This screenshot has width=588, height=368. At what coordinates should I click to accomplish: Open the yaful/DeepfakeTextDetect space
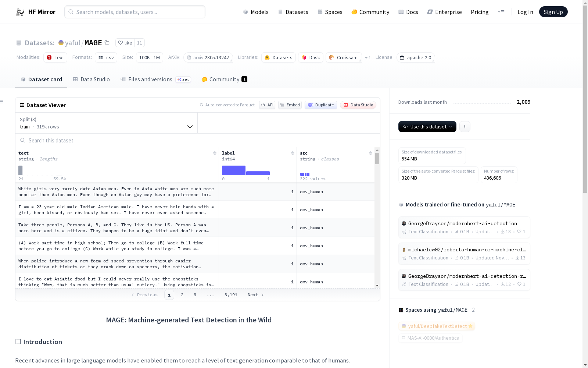[x=437, y=326]
